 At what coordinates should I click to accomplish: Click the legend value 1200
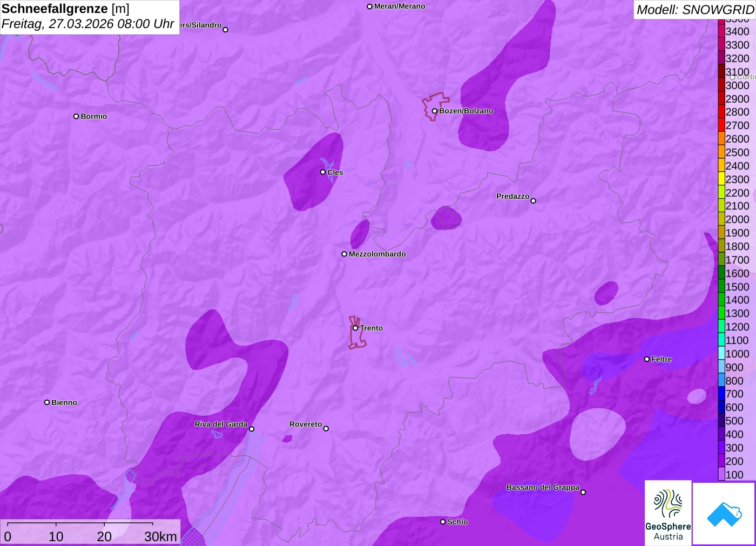coord(737,327)
